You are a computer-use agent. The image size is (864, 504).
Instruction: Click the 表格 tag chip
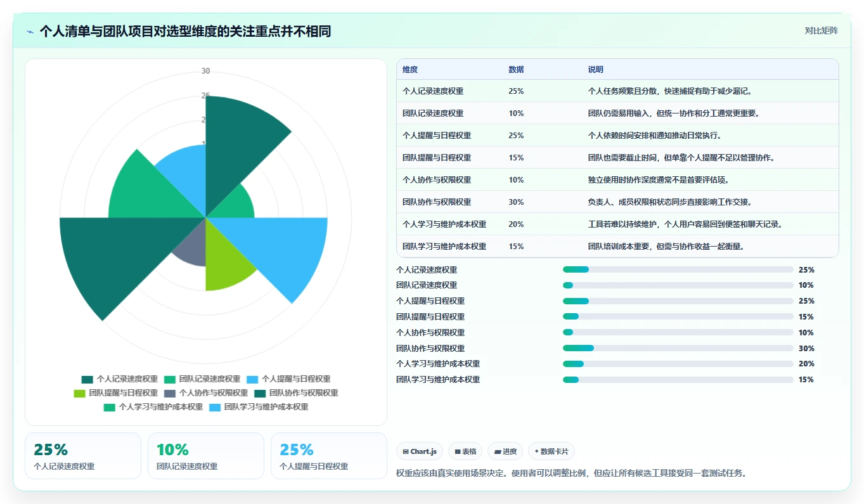coord(465,451)
